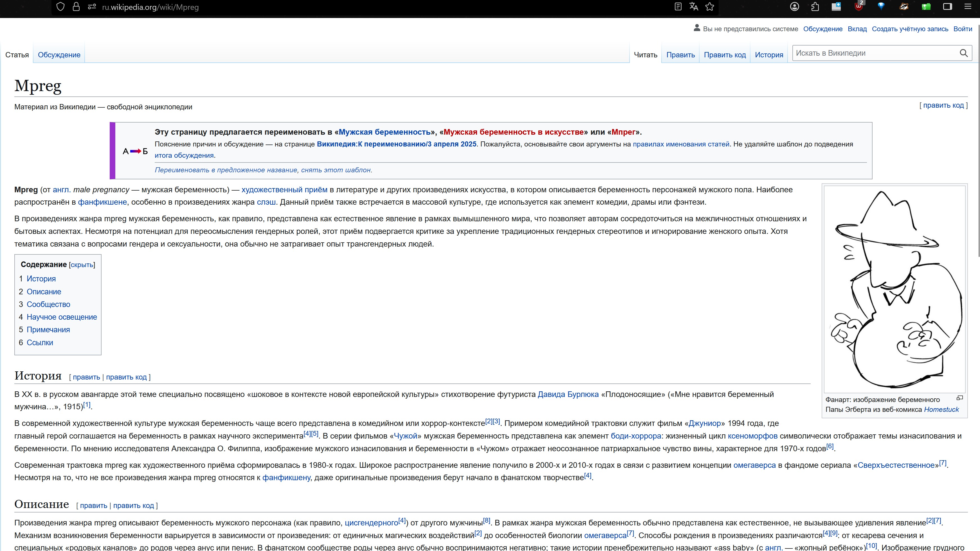
Task: Jump to contents entry 1 История
Action: coord(41,279)
